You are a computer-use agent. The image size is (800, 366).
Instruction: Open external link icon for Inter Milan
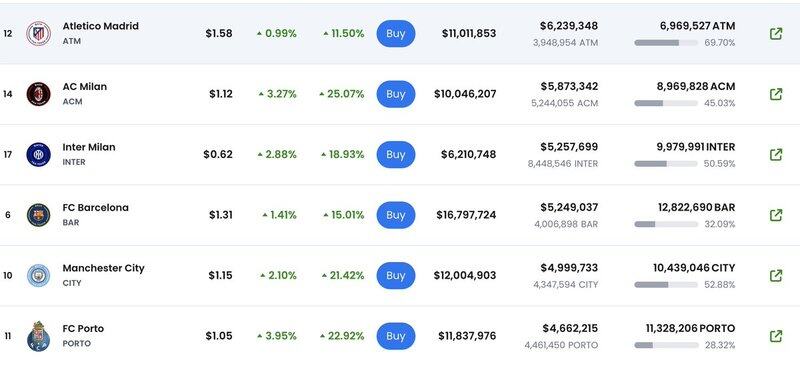click(776, 155)
